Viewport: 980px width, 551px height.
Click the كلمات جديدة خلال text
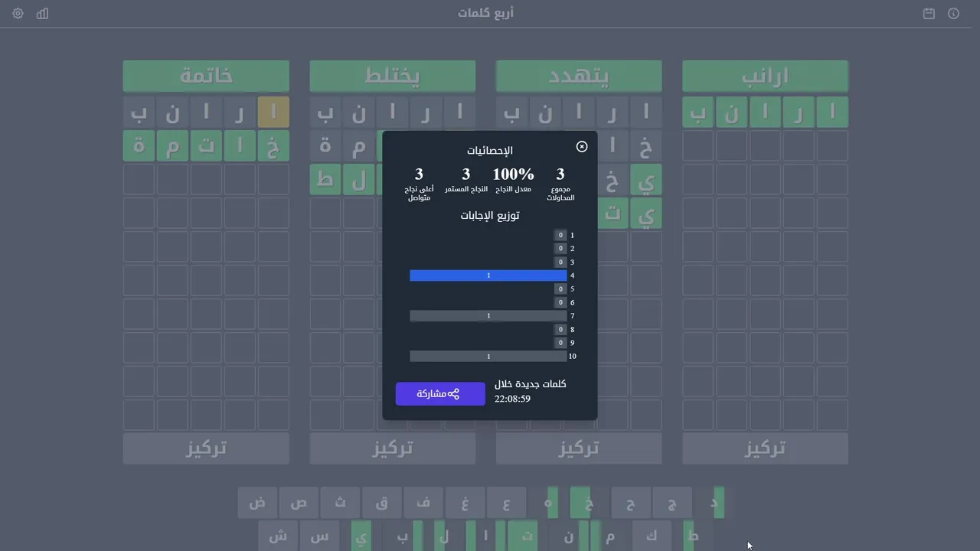click(x=531, y=384)
